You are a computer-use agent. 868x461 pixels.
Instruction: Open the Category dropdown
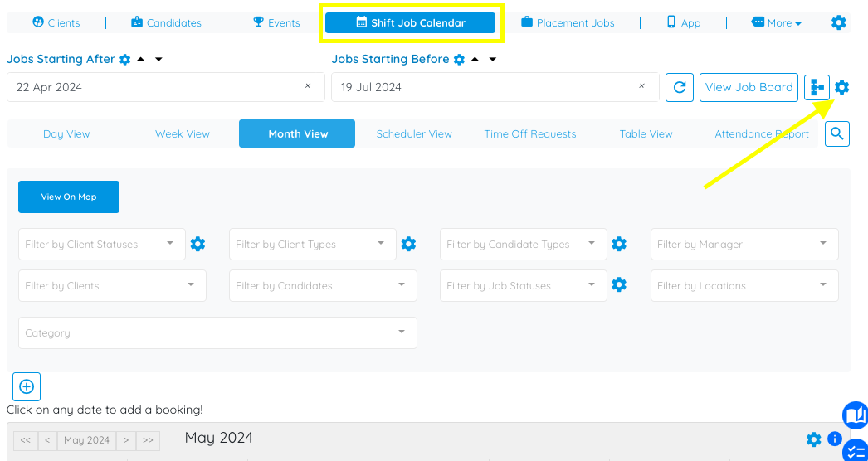coord(217,333)
